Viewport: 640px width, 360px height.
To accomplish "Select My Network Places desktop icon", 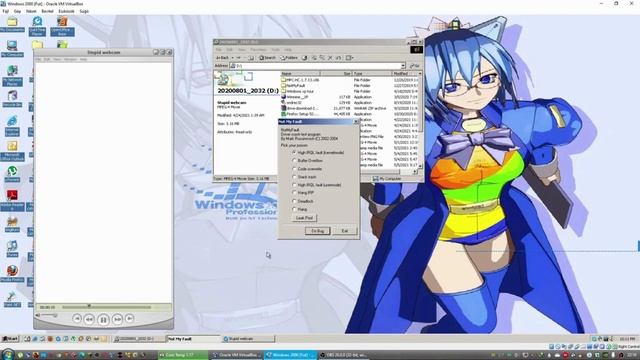I will click(x=12, y=76).
